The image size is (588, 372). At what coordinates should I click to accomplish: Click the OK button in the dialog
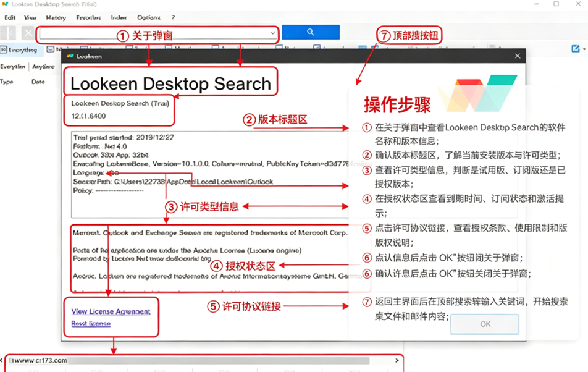pyautogui.click(x=485, y=324)
